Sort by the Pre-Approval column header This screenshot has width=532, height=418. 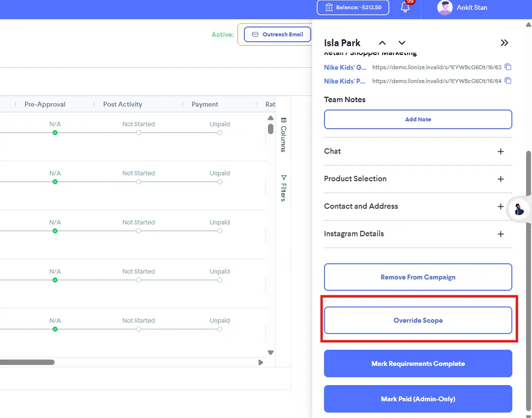click(x=45, y=105)
